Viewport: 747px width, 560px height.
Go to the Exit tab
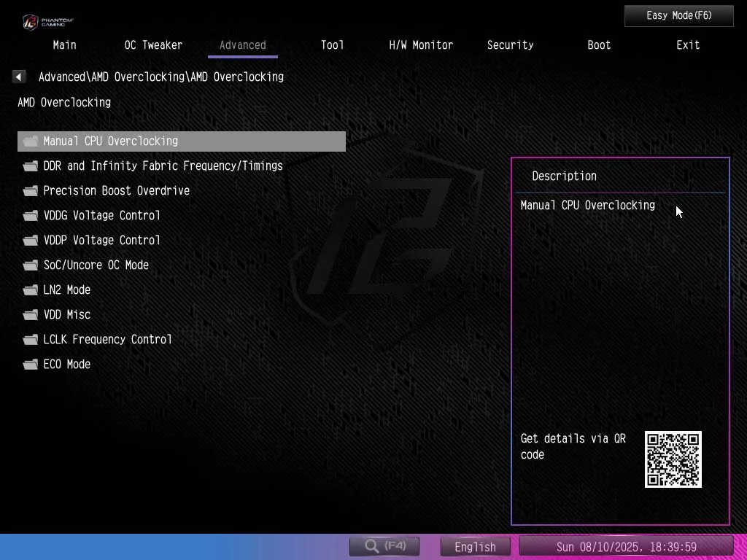coord(688,45)
